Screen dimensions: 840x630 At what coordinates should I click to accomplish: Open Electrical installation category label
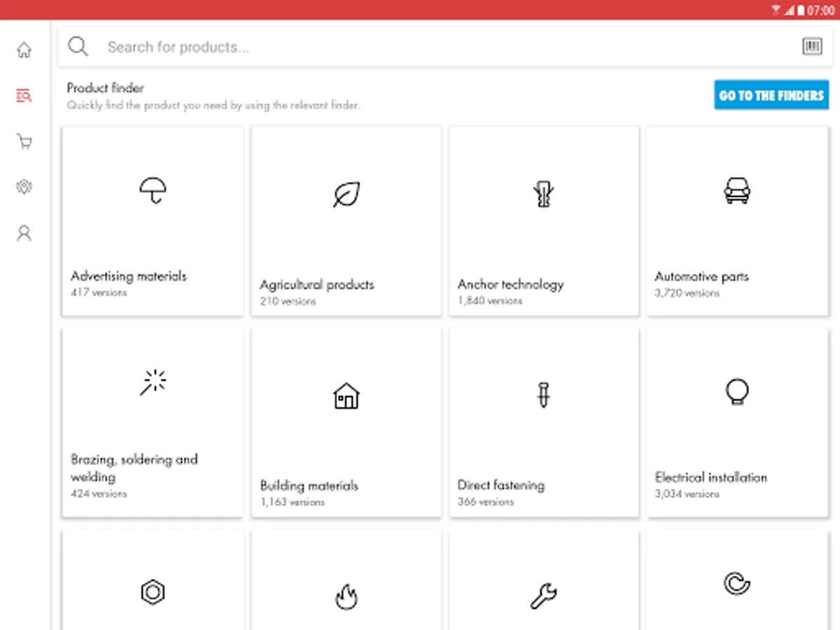click(x=711, y=477)
